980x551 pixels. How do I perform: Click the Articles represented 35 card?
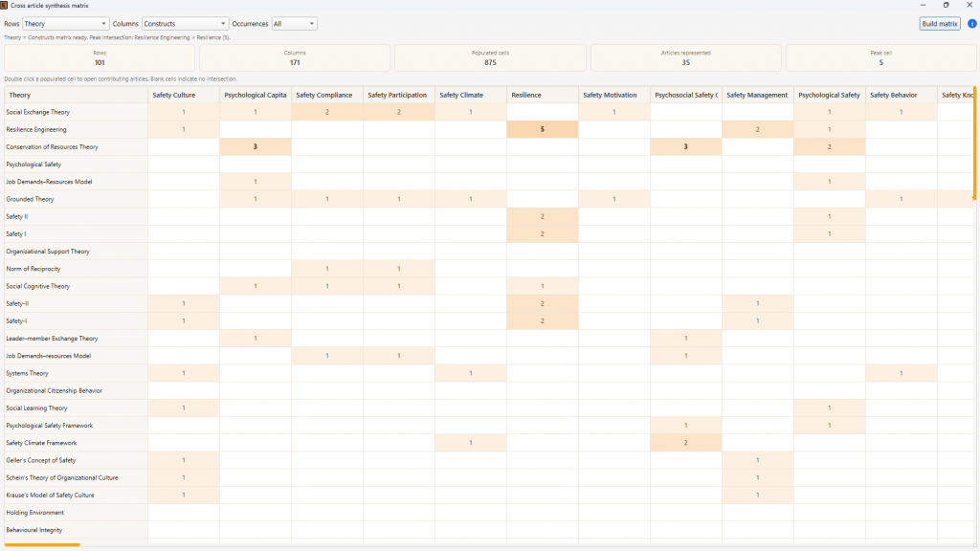point(685,58)
